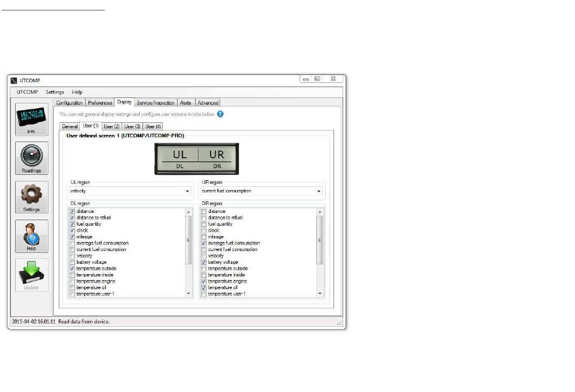
Task: Click the UTCOMP app icon in title bar
Action: 14,80
